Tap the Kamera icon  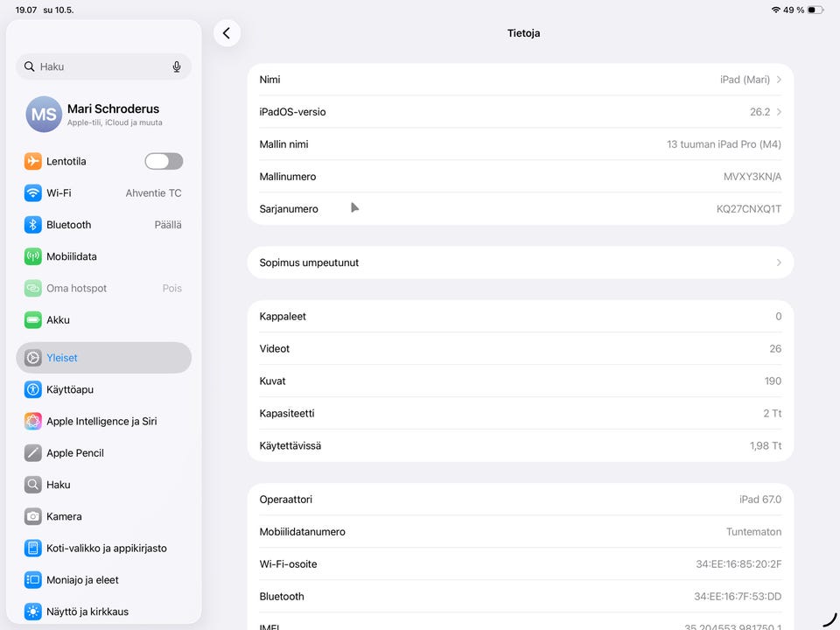(32, 516)
